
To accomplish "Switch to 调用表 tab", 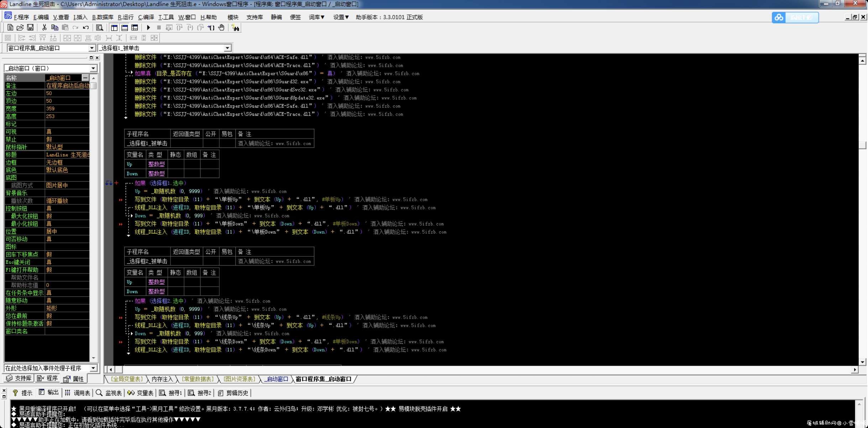I will (x=78, y=393).
